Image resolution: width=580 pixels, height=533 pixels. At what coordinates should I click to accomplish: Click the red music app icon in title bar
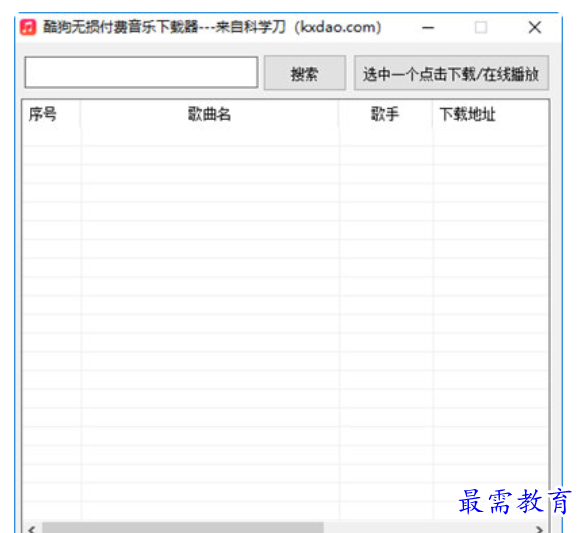(28, 27)
